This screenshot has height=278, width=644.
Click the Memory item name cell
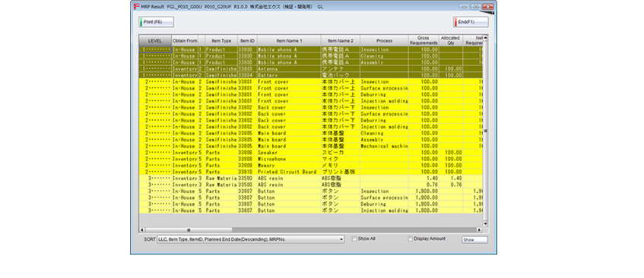click(289, 166)
